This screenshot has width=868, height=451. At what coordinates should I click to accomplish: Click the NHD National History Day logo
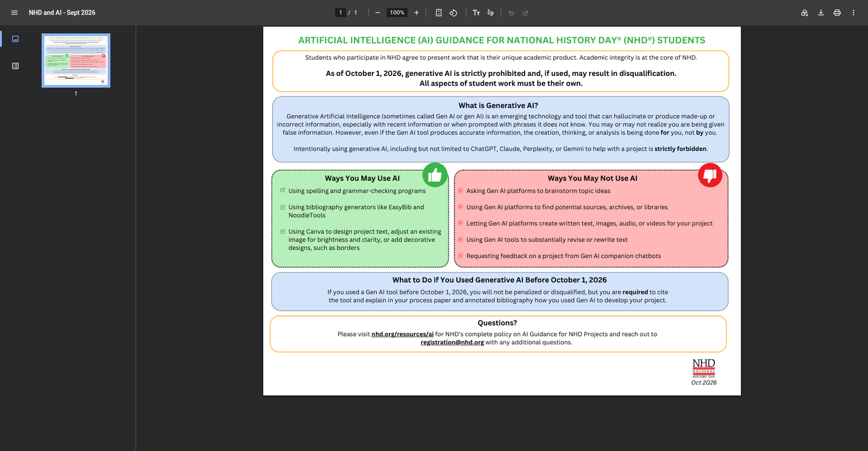[x=704, y=368]
